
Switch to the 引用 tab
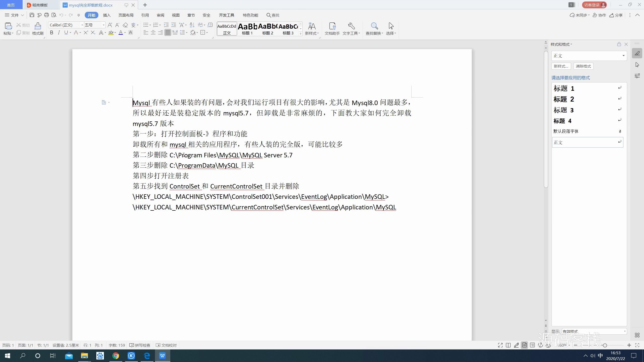click(x=145, y=15)
